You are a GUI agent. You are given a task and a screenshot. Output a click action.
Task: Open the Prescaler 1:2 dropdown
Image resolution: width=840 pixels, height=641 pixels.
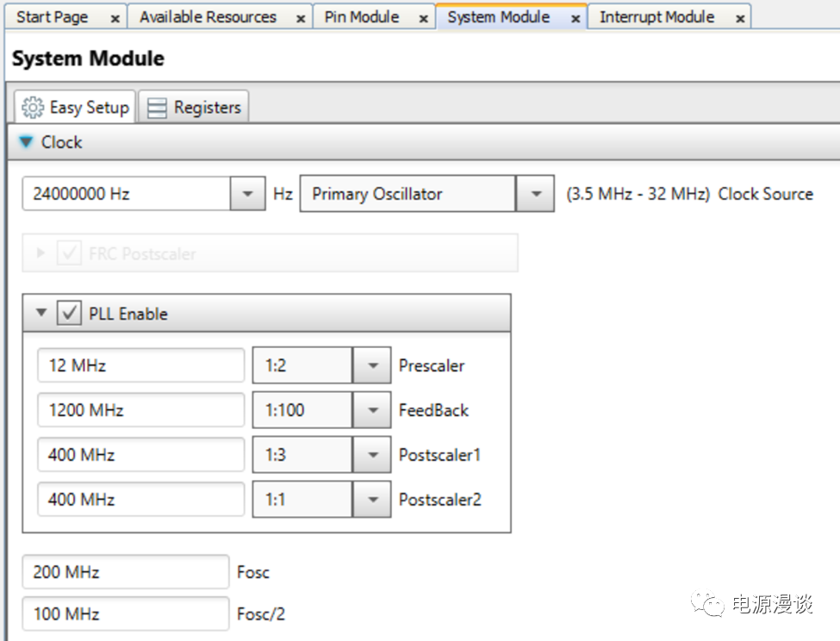372,365
